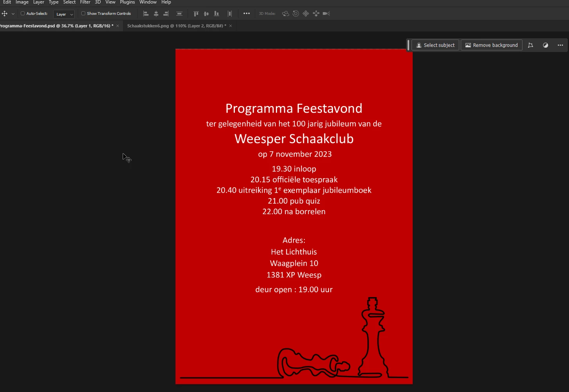Align left edges icon

coord(146,14)
